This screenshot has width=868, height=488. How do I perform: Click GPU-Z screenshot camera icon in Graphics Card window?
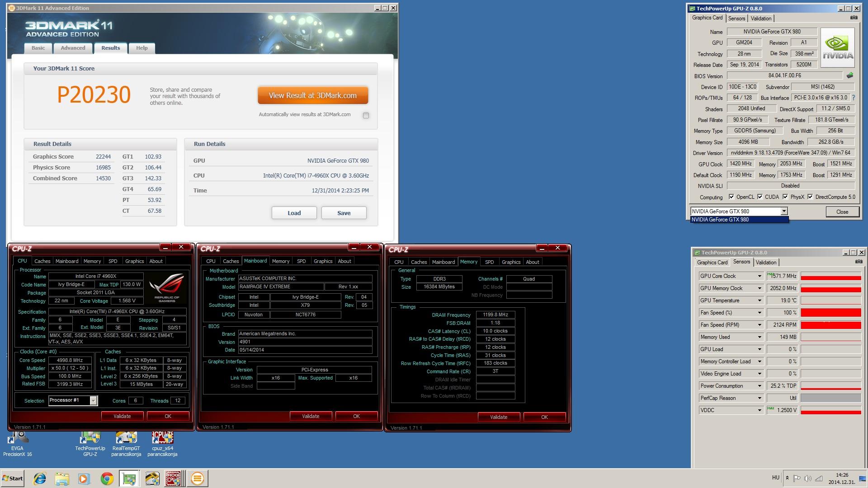854,18
